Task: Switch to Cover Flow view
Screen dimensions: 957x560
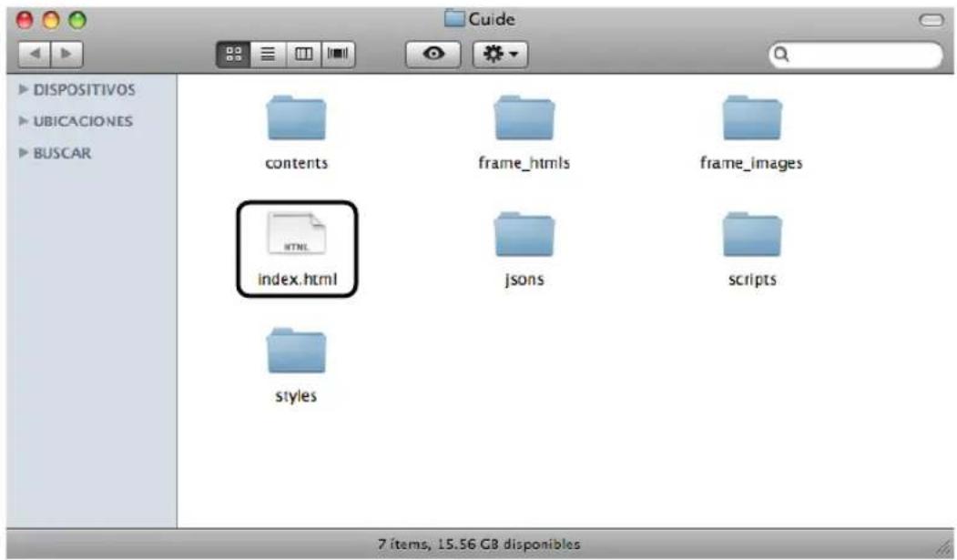Action: [338, 54]
